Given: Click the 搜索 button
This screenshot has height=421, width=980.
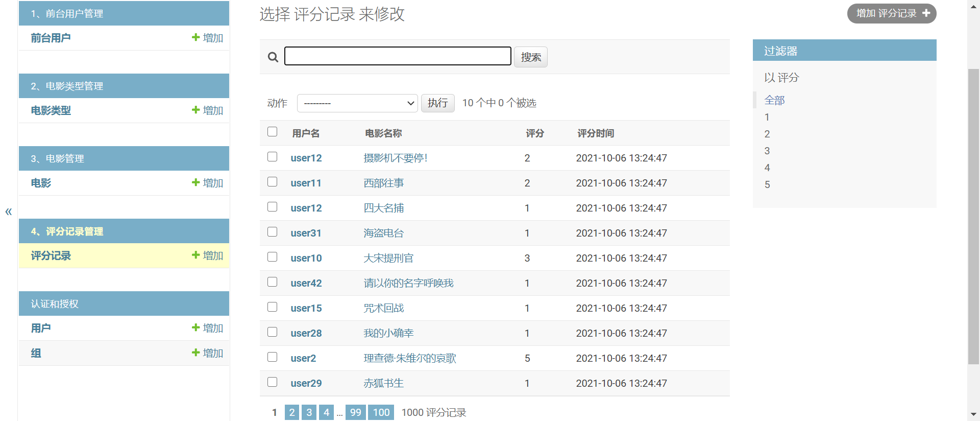Looking at the screenshot, I should click(x=531, y=57).
